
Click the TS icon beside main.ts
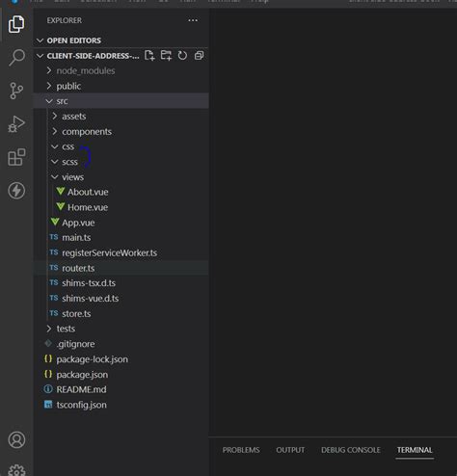click(54, 237)
